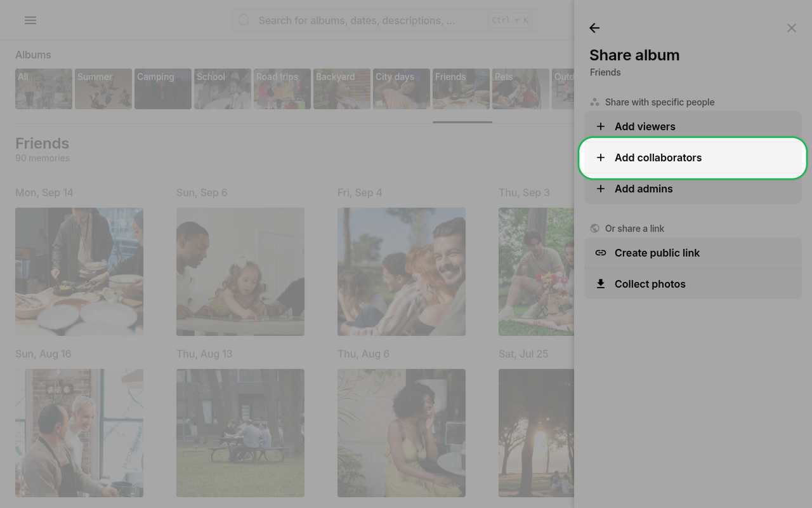Image resolution: width=812 pixels, height=508 pixels.
Task: Open the photo from Mon, Sep 14
Action: point(79,272)
